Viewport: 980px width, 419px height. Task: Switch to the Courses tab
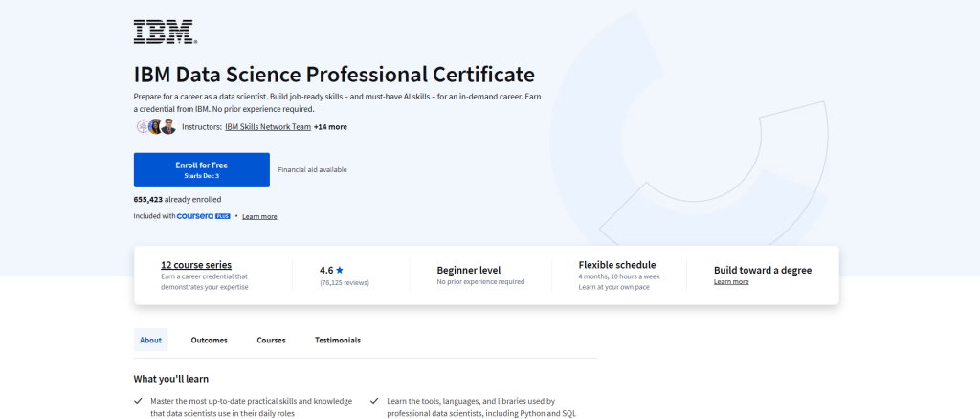click(271, 341)
